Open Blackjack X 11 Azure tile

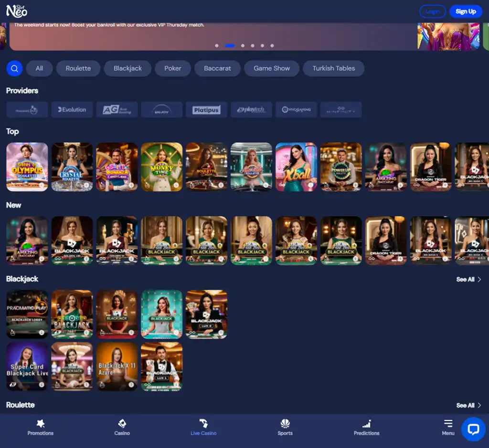(x=117, y=366)
